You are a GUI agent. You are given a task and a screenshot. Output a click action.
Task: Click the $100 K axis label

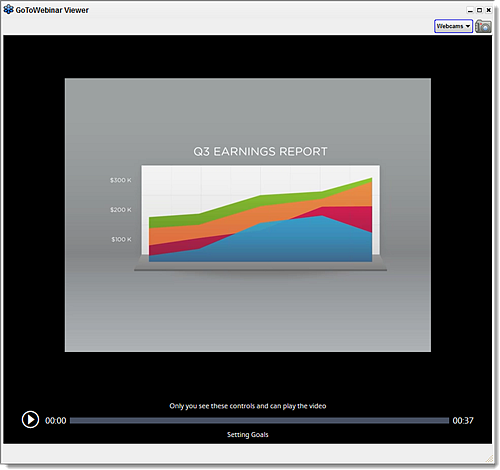pos(121,239)
